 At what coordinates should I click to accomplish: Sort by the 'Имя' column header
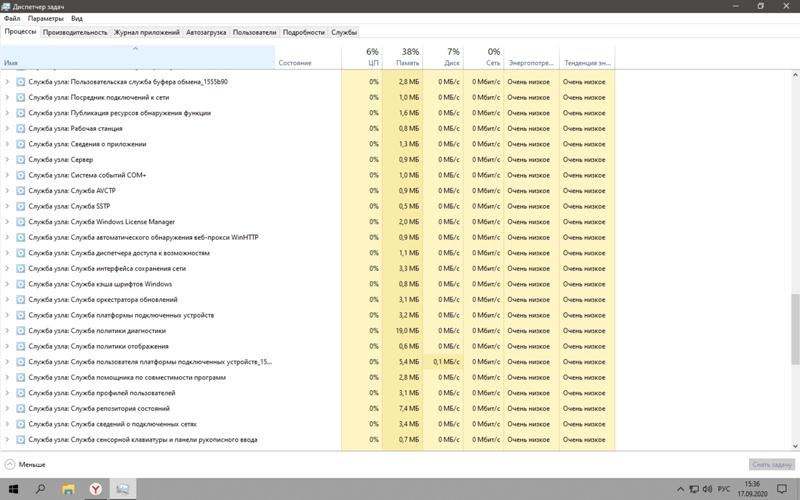pyautogui.click(x=137, y=57)
